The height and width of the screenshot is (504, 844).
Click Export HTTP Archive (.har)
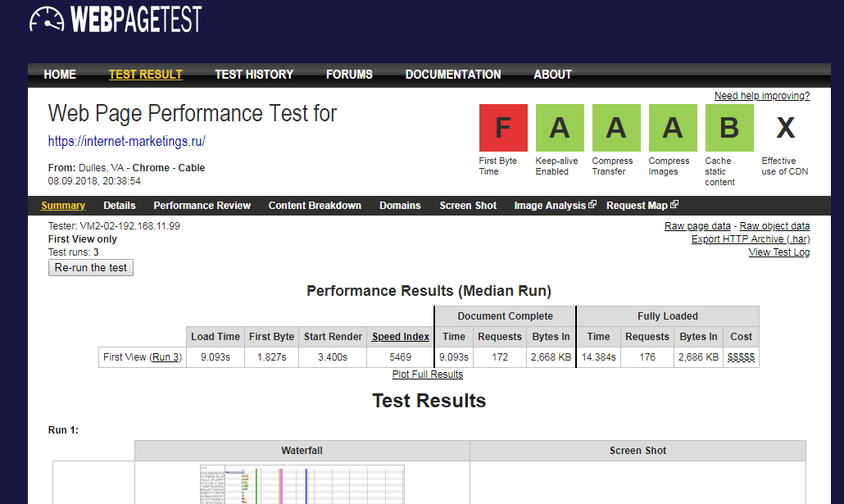pyautogui.click(x=751, y=239)
